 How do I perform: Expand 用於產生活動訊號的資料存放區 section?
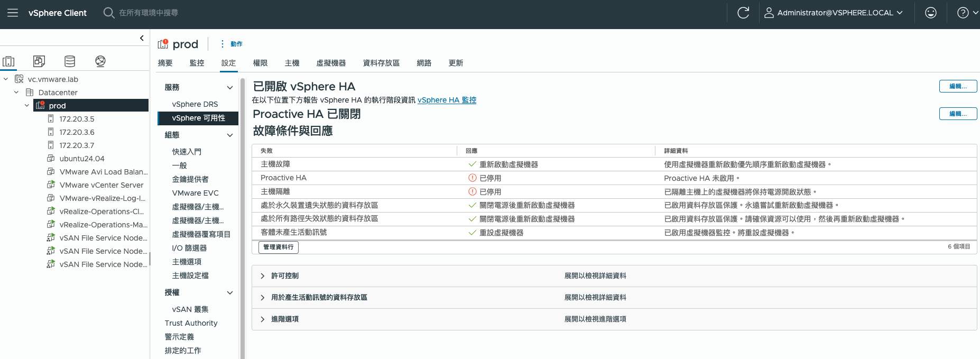point(263,298)
